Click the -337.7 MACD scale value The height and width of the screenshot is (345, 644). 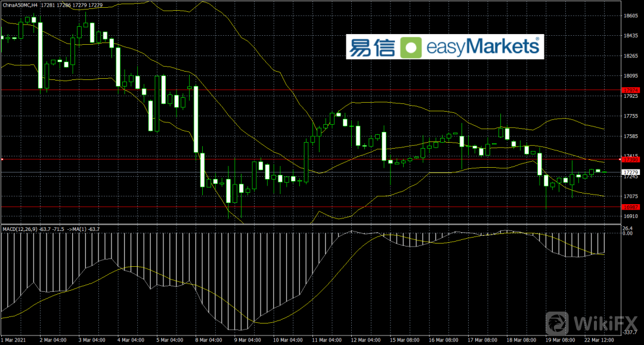pos(629,331)
